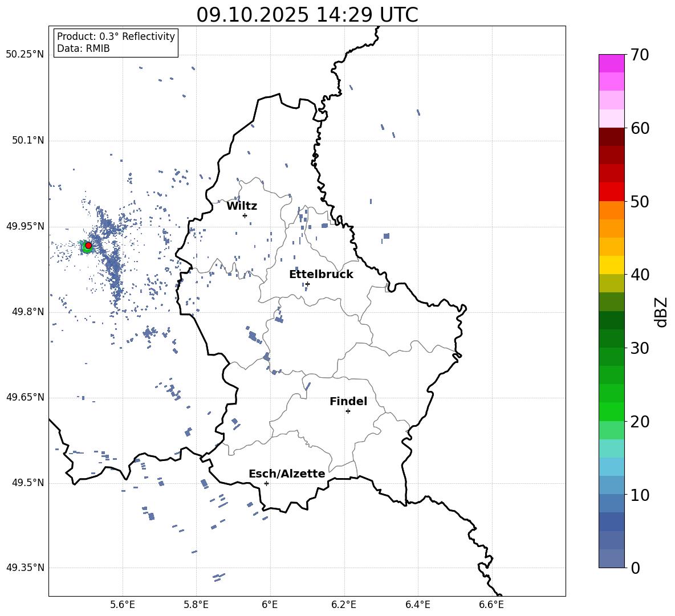Click the Findel station cross marker
This screenshot has width=675, height=616.
(348, 411)
